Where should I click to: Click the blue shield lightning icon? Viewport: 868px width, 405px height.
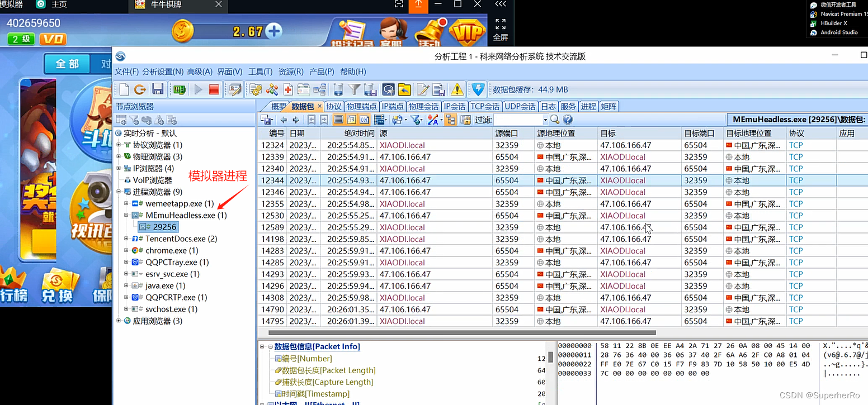point(478,89)
